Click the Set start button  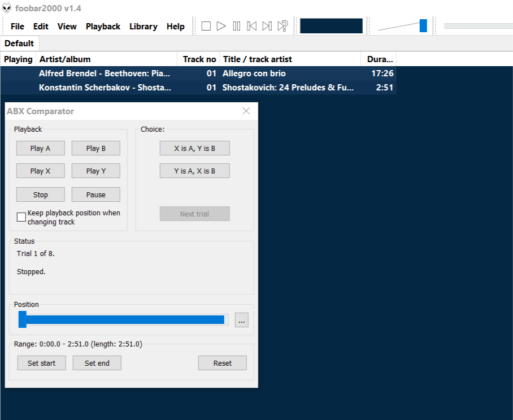42,363
